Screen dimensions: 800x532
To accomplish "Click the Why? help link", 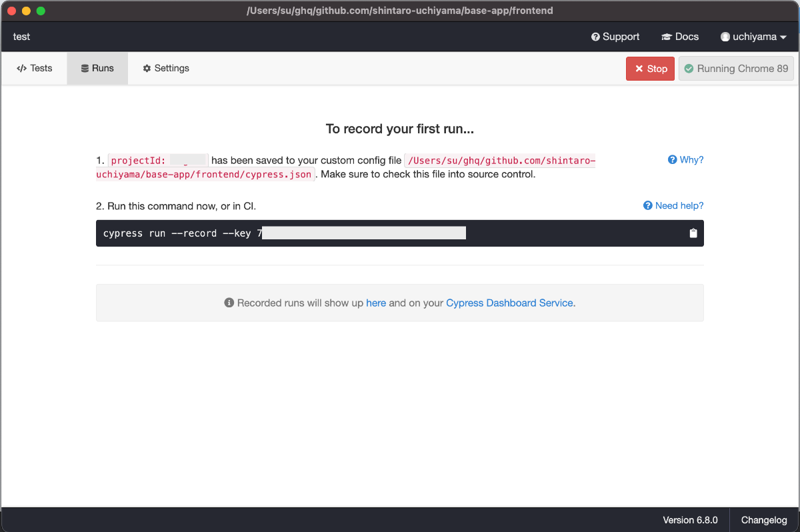I will (x=685, y=160).
